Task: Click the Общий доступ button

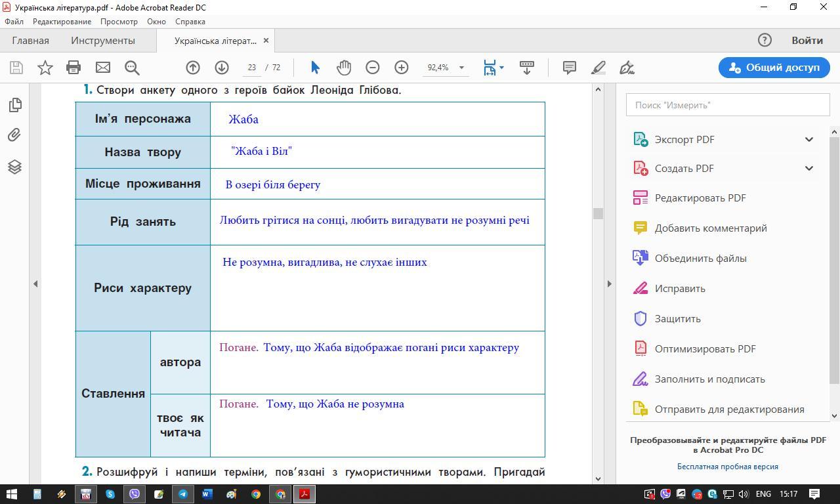Action: (774, 68)
